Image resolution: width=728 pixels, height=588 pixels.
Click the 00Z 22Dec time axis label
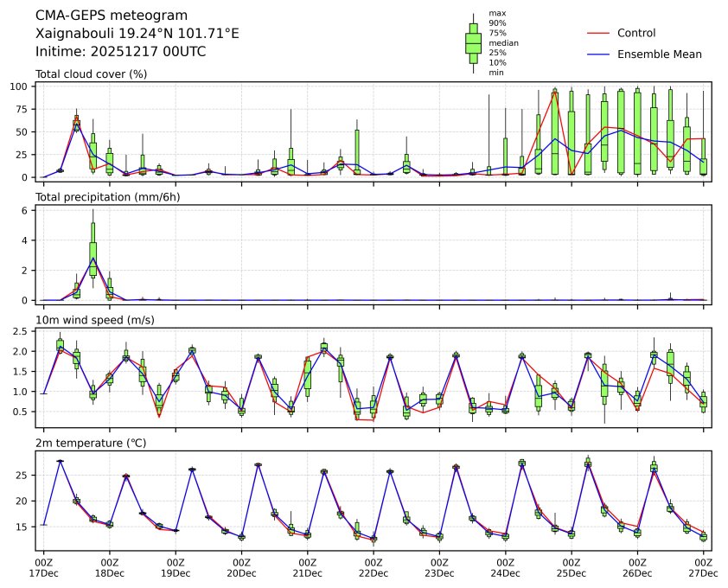click(x=374, y=566)
